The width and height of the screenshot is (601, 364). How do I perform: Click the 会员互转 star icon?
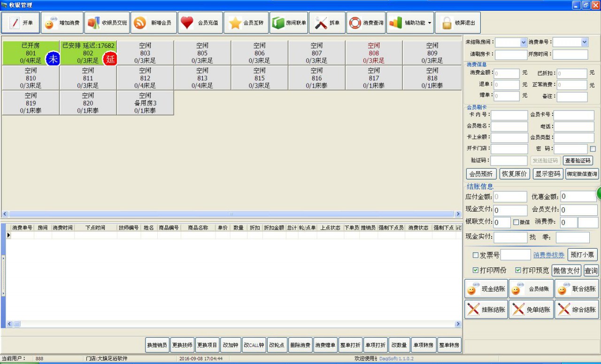[x=235, y=23]
